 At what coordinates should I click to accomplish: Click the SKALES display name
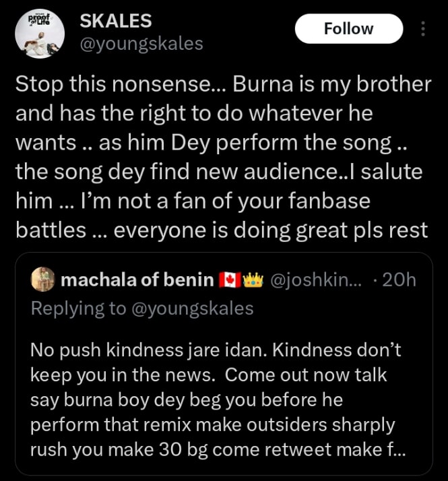click(x=116, y=21)
